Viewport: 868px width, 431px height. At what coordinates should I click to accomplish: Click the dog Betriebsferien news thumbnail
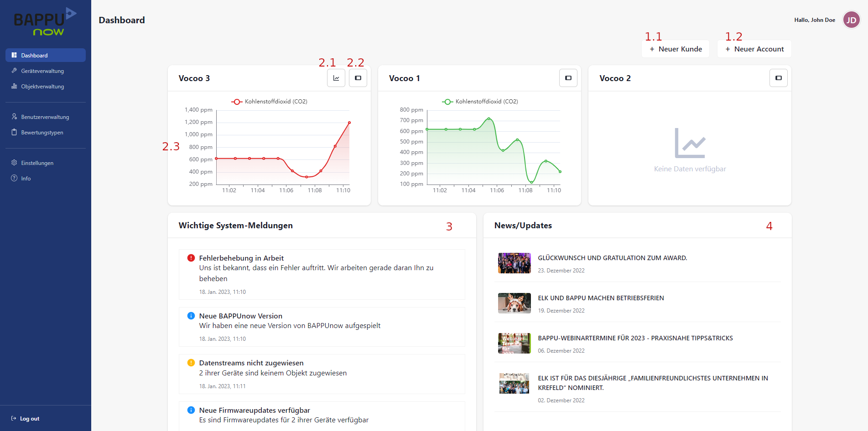pos(514,303)
